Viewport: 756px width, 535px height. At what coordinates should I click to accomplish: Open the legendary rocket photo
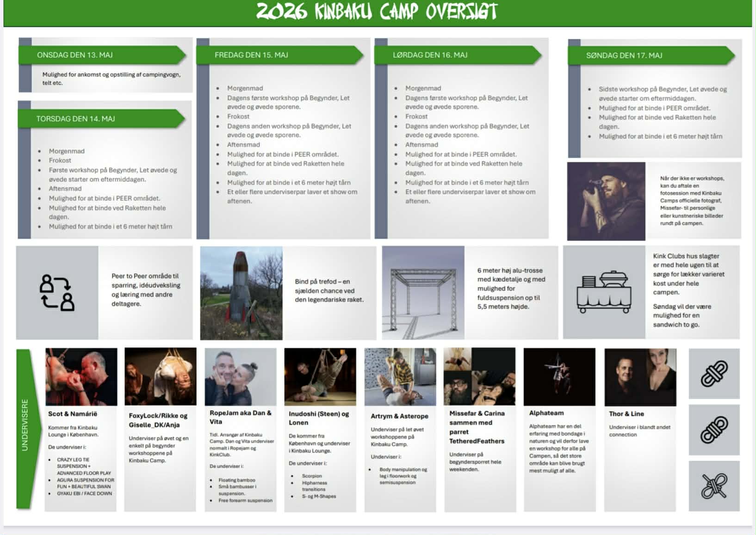[x=241, y=293]
